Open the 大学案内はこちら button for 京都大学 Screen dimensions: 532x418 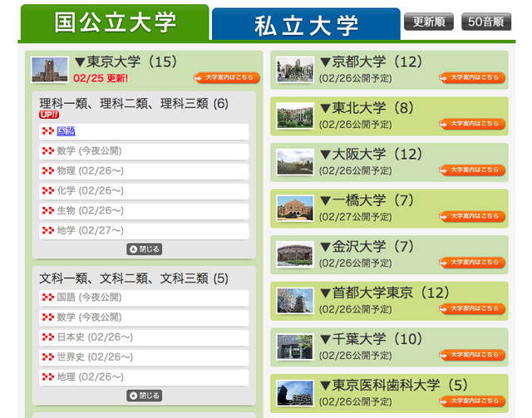[x=472, y=77]
